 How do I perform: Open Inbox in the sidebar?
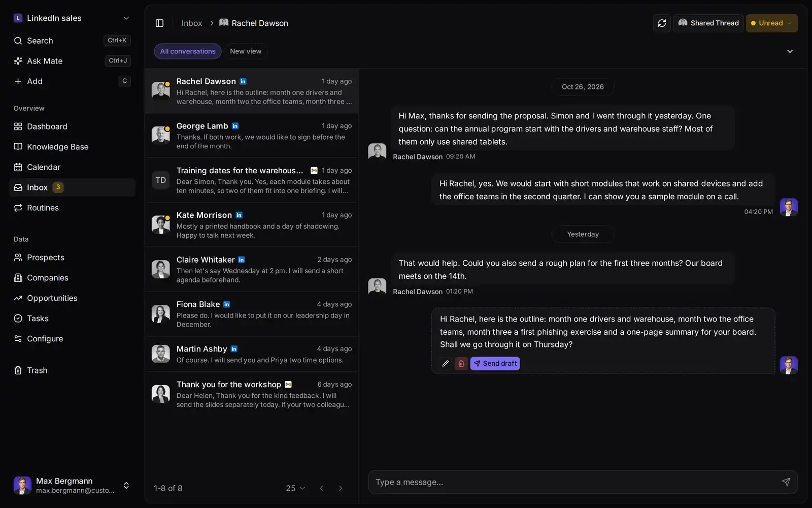click(x=72, y=187)
